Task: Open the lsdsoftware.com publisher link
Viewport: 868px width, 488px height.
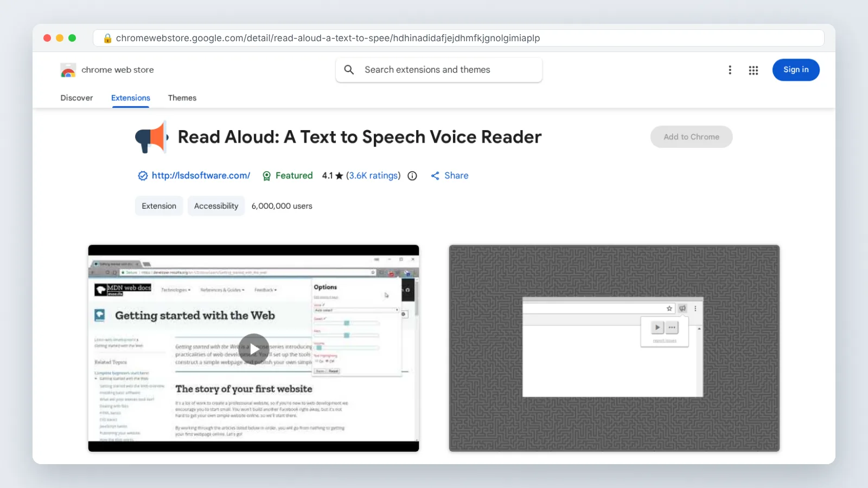Action: click(x=201, y=176)
